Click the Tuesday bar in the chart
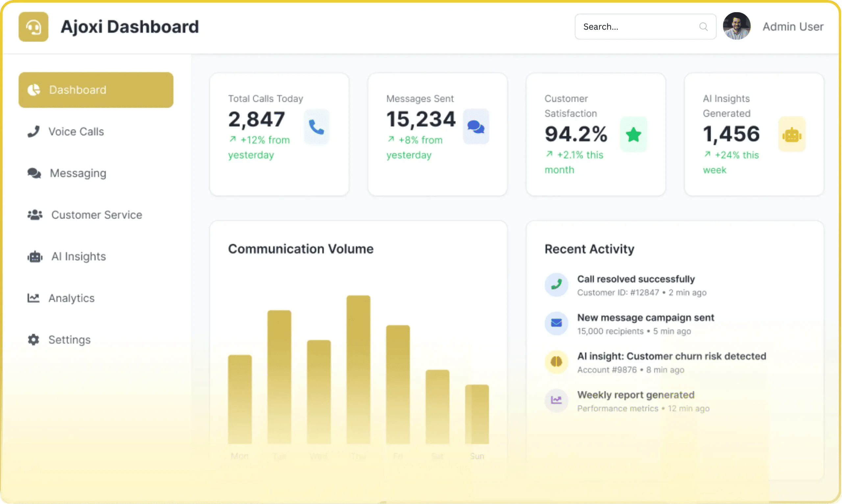This screenshot has height=504, width=842. click(279, 377)
